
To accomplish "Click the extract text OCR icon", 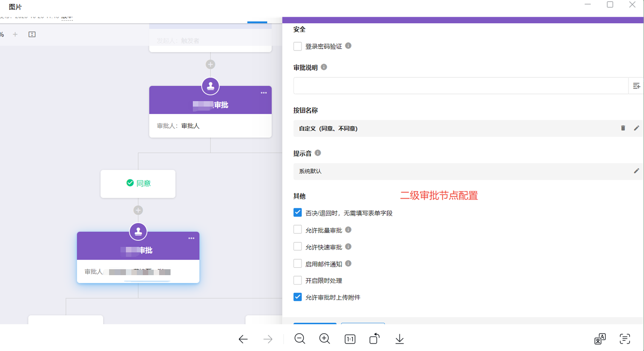I will (x=625, y=339).
